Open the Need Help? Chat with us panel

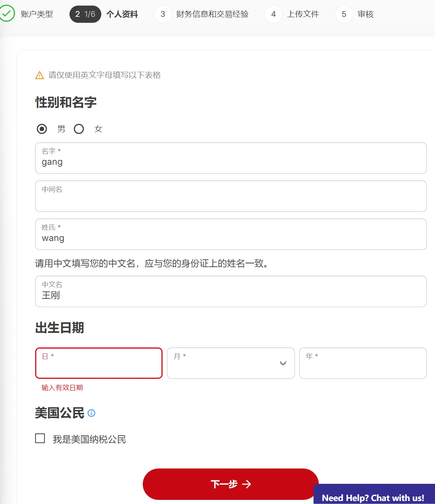pyautogui.click(x=373, y=497)
